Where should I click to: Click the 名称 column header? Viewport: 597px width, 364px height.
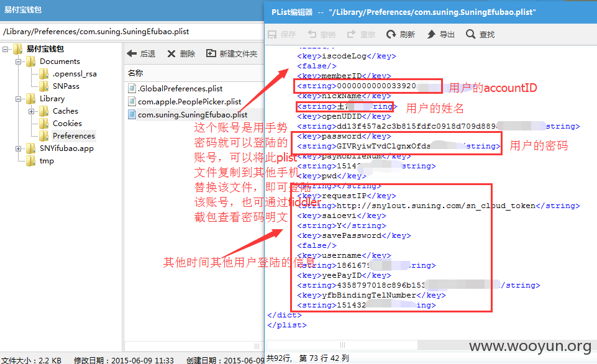(x=135, y=73)
